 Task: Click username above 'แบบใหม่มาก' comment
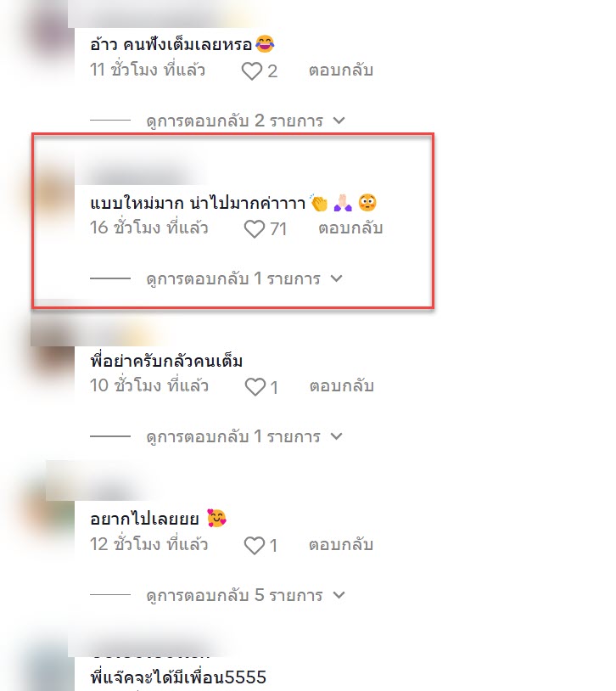(138, 175)
